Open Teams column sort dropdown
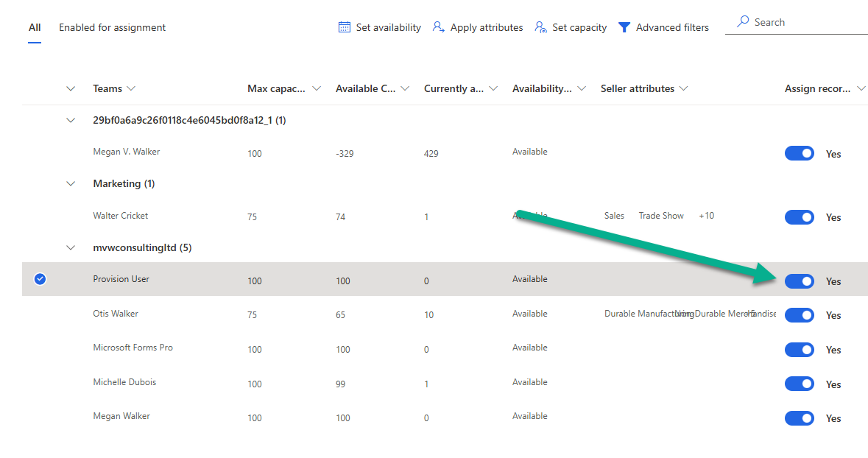The image size is (868, 458). click(x=131, y=88)
